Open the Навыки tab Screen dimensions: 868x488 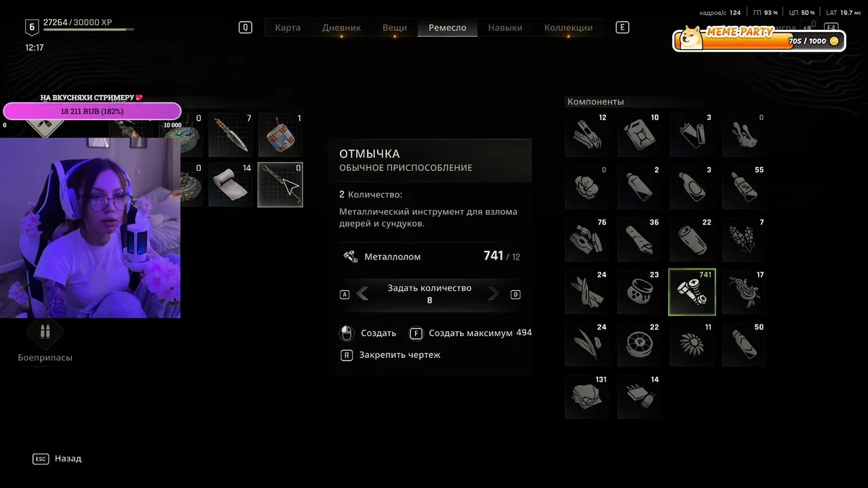click(505, 28)
